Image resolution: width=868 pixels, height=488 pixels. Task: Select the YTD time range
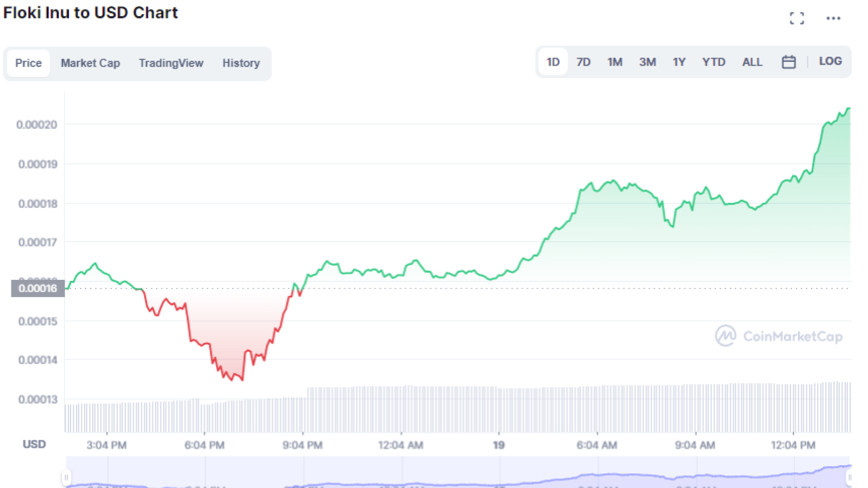tap(713, 62)
